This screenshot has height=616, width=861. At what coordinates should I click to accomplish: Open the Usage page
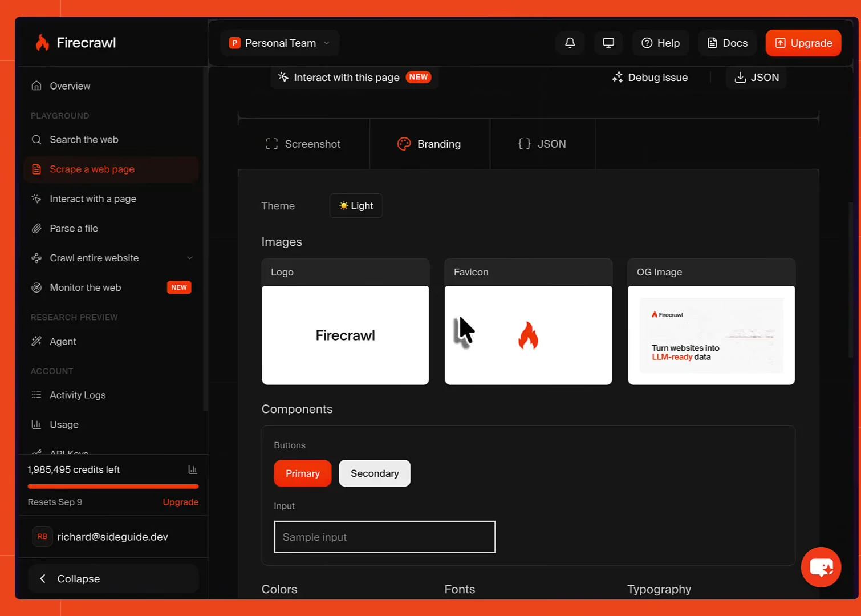pos(111,425)
